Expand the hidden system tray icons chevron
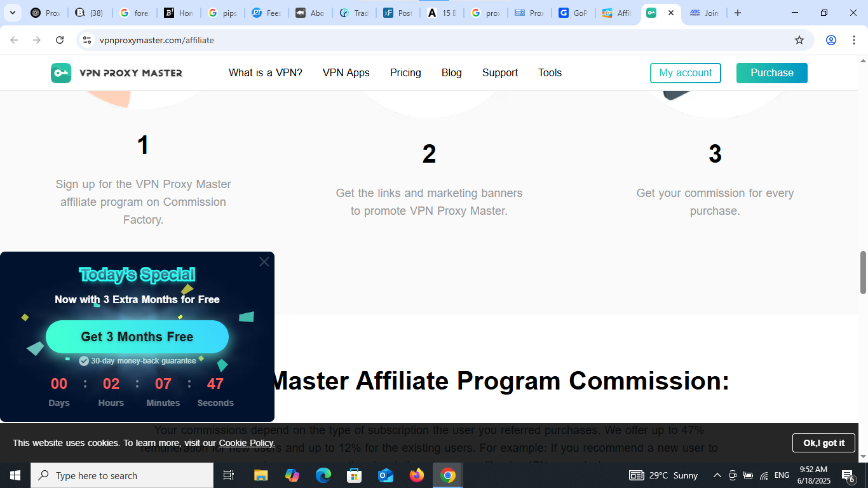This screenshot has width=868, height=488. pos(717,475)
